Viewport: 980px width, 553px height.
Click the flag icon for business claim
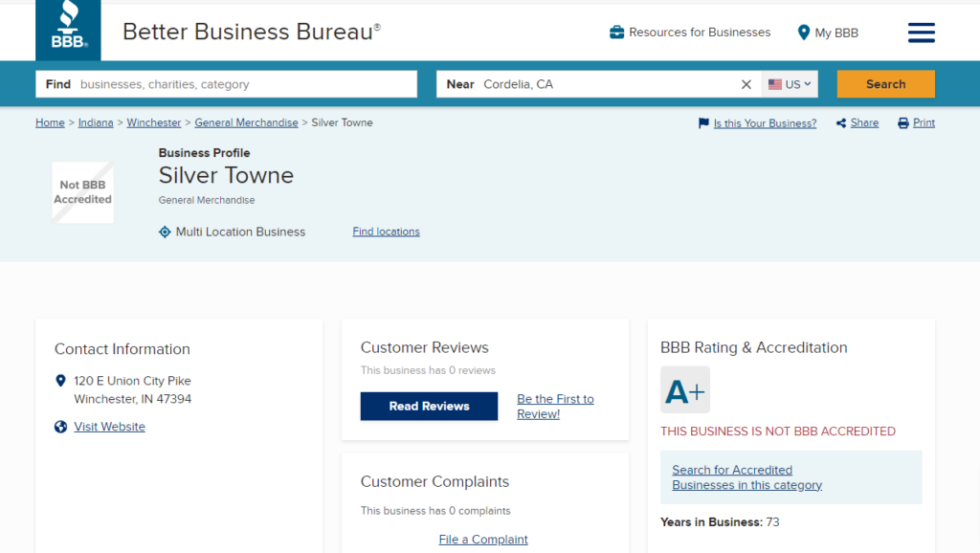click(703, 123)
